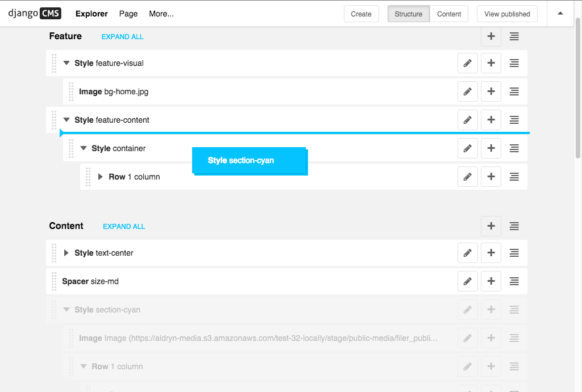Click EXPAND ALL in the Feature section
The width and height of the screenshot is (582, 392).
[x=122, y=36]
